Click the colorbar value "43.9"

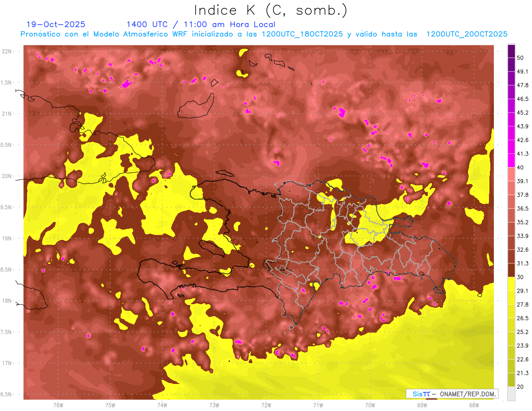coord(523,126)
